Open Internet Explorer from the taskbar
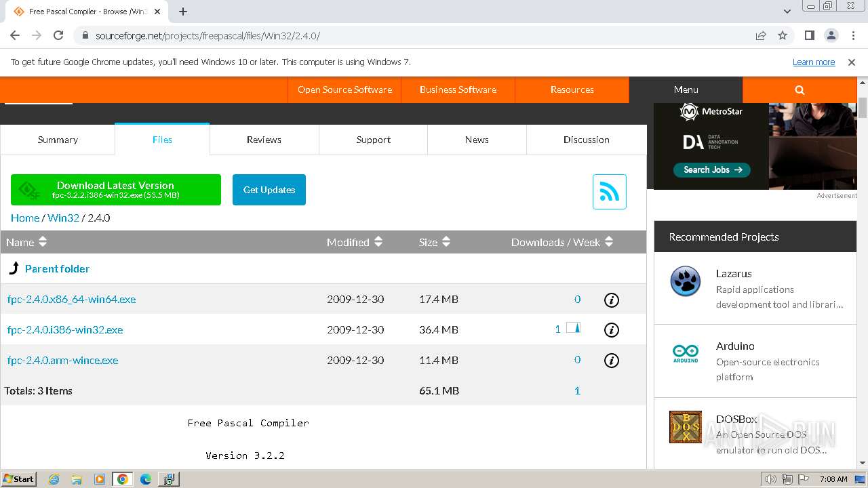This screenshot has width=868, height=488. (54, 479)
